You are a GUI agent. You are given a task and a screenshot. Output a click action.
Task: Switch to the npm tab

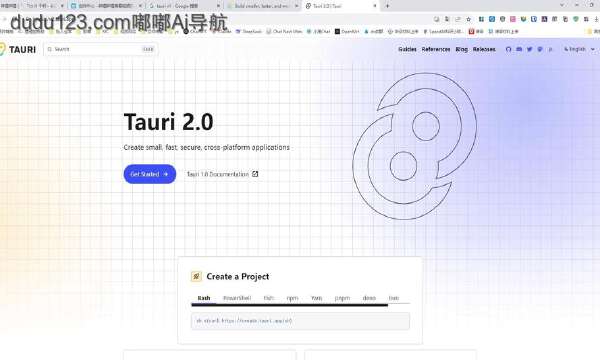coord(292,298)
